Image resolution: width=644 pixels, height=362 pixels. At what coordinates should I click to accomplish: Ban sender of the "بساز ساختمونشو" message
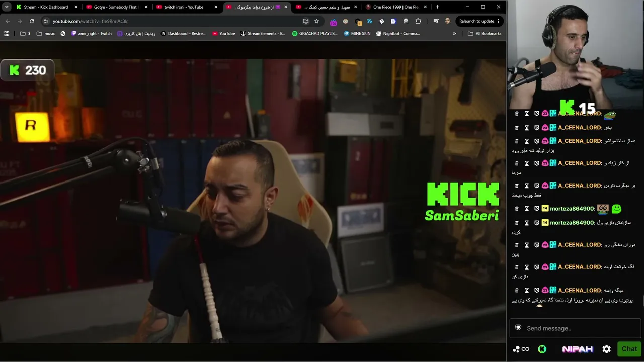pos(537,141)
